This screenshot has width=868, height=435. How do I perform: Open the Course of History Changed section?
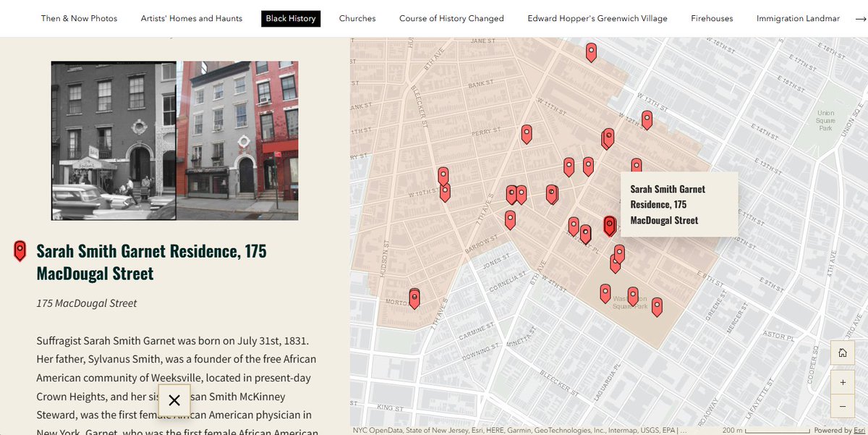[451, 18]
